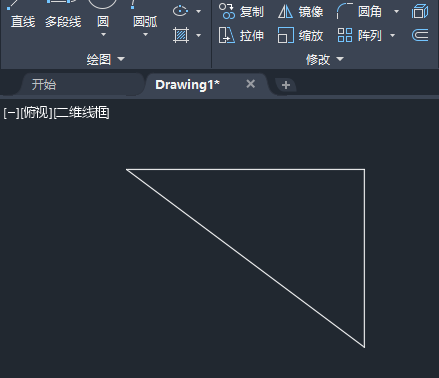Open the dropdown arrow under 圆

103,35
